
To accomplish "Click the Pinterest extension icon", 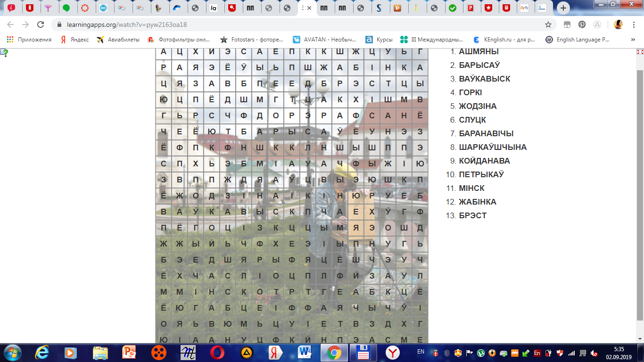I will (x=582, y=25).
